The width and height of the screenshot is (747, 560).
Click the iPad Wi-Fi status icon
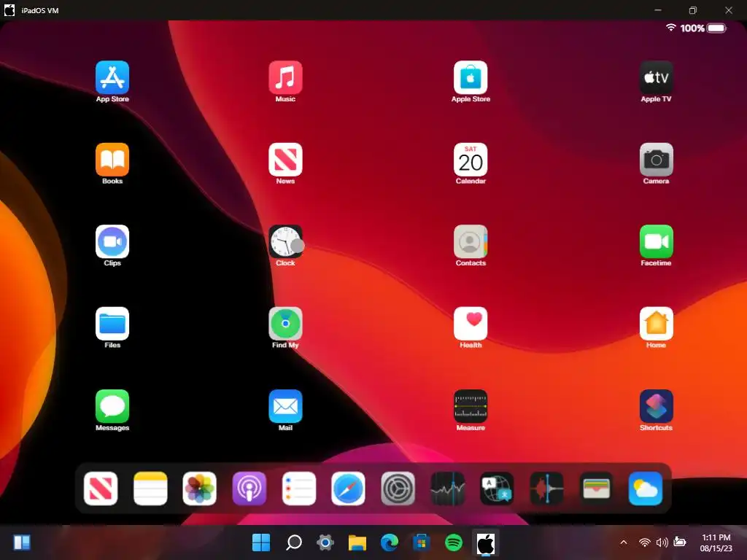[x=671, y=28]
